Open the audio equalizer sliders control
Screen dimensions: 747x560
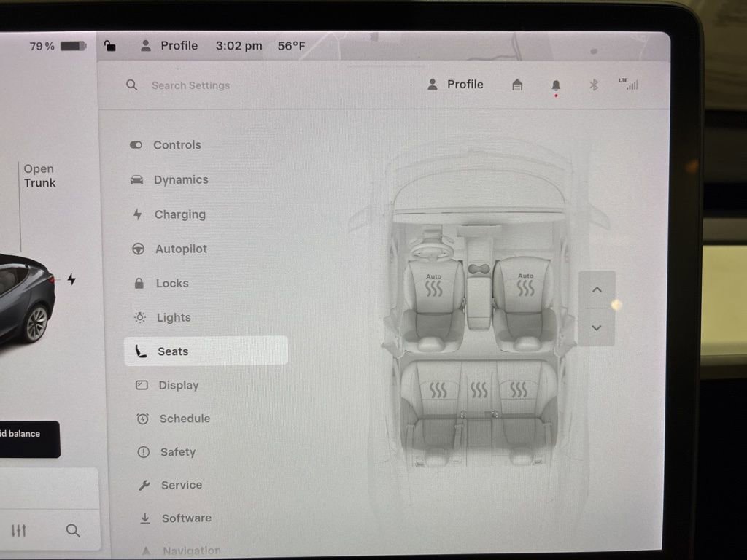coord(20,531)
